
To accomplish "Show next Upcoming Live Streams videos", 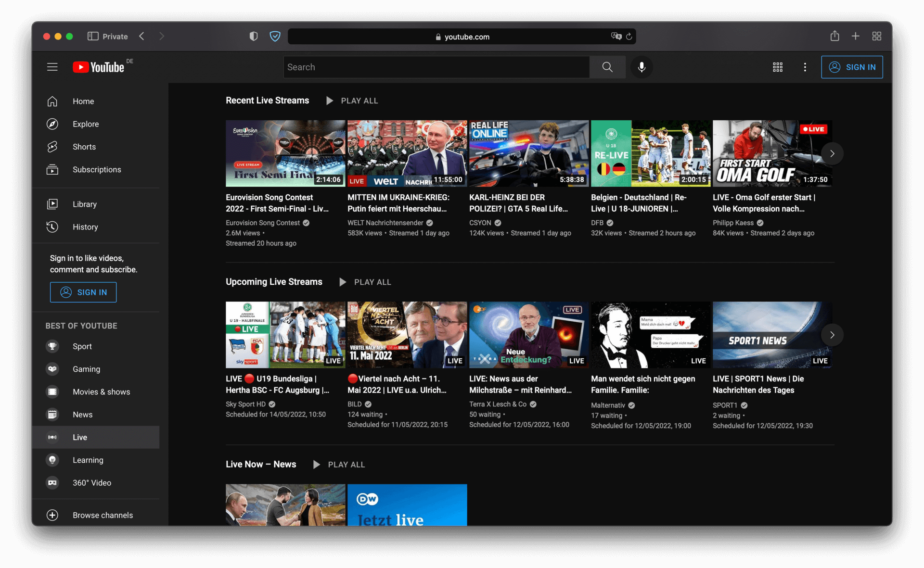I will click(832, 335).
